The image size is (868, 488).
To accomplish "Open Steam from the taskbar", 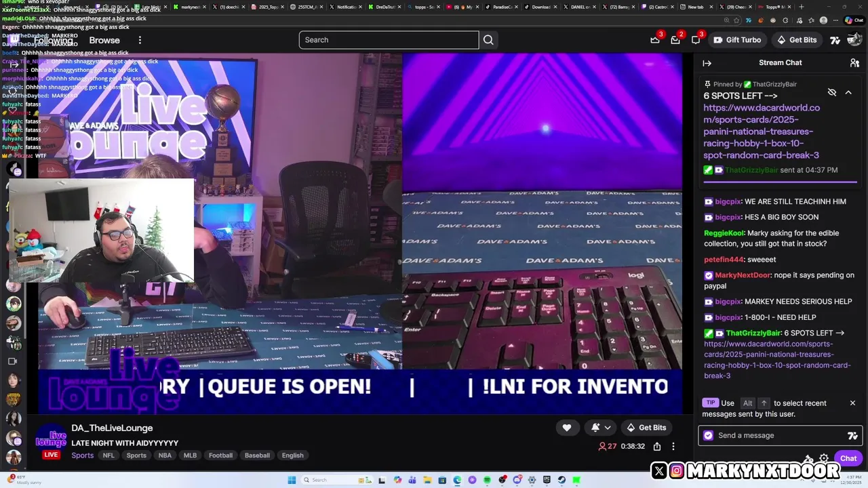I will coord(561,480).
